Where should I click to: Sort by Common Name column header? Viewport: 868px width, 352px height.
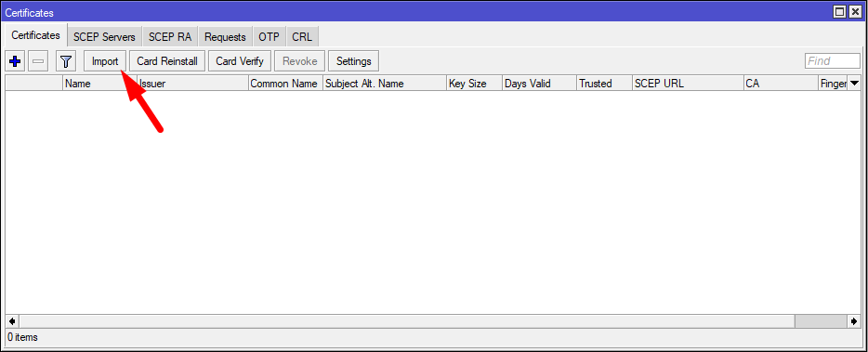[x=285, y=84]
